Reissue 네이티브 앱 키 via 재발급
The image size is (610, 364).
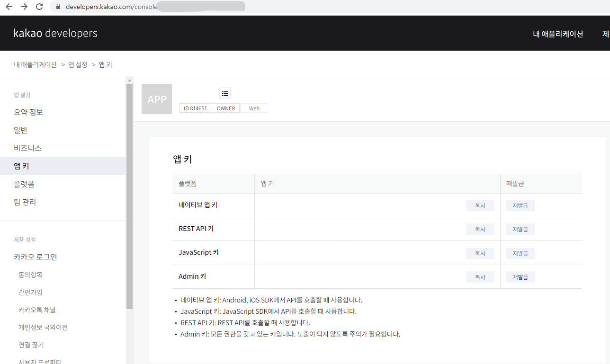tap(520, 205)
